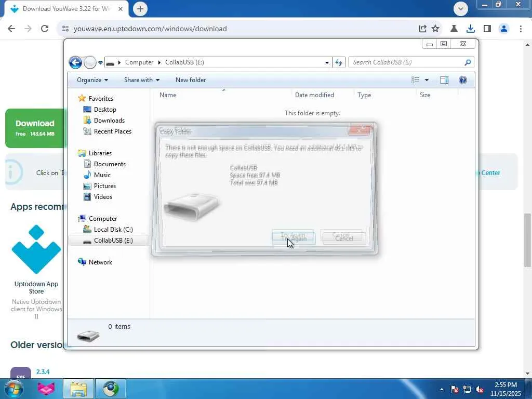Image resolution: width=532 pixels, height=399 pixels.
Task: Click the Chrome URL address bar
Action: point(237,29)
